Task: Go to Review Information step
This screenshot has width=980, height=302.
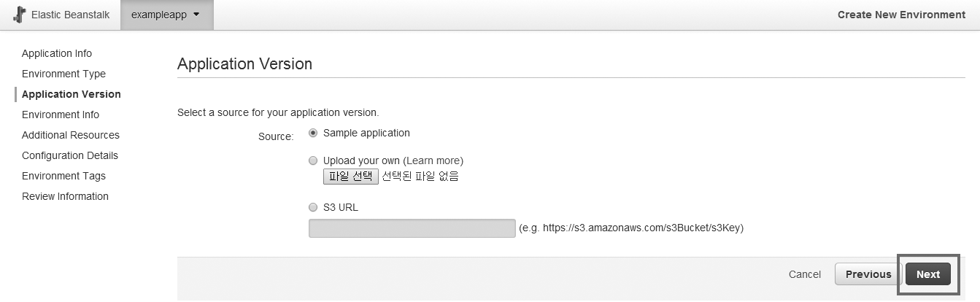Action: [x=65, y=196]
